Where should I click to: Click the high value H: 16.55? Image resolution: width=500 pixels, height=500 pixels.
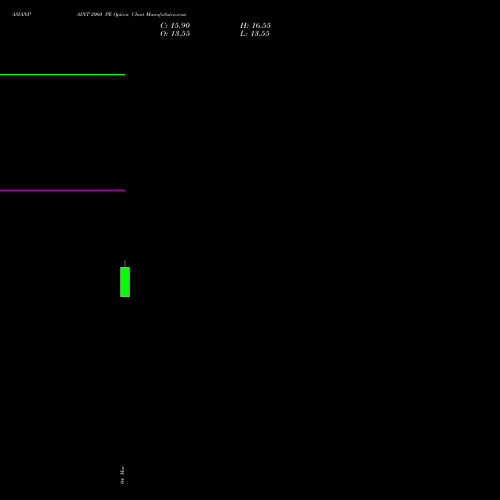point(255,26)
